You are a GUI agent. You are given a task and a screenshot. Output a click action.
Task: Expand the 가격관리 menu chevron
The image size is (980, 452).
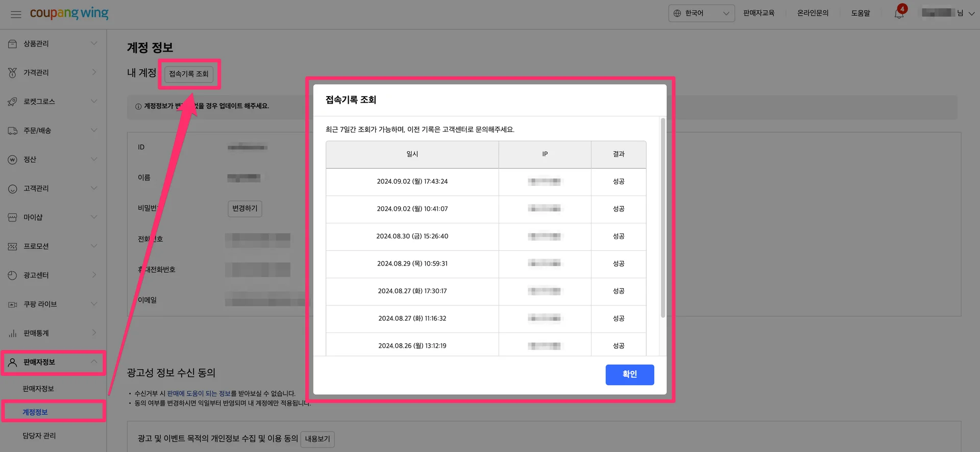[94, 73]
